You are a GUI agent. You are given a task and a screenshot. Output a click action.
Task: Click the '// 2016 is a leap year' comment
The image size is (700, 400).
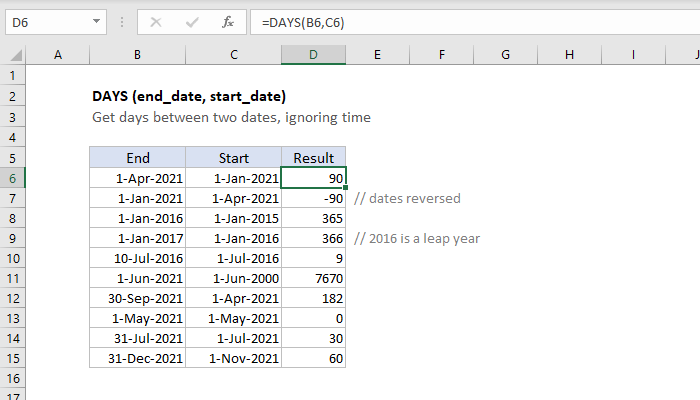coord(417,238)
